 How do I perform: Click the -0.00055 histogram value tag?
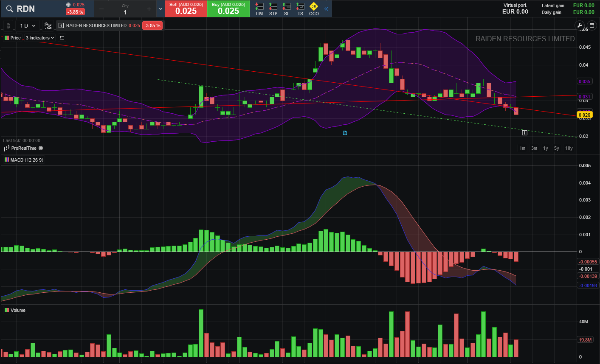588,262
